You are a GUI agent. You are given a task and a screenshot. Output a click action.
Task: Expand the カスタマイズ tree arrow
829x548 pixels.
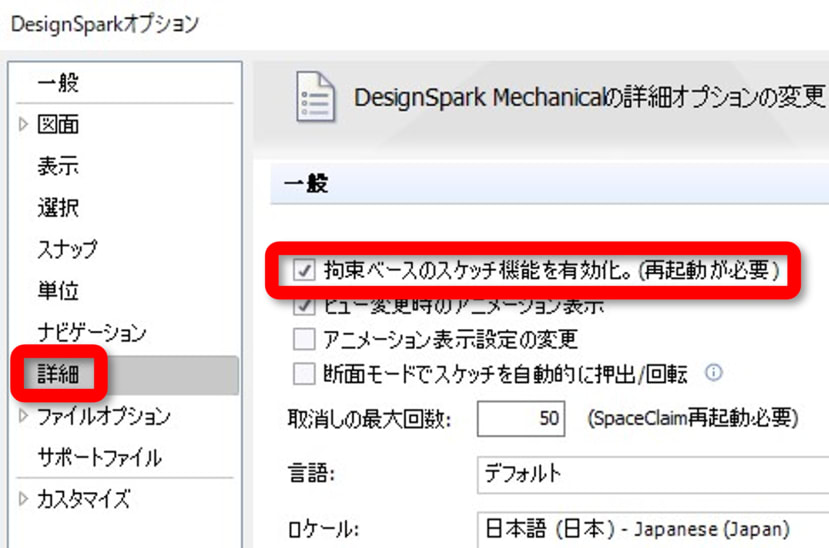23,498
